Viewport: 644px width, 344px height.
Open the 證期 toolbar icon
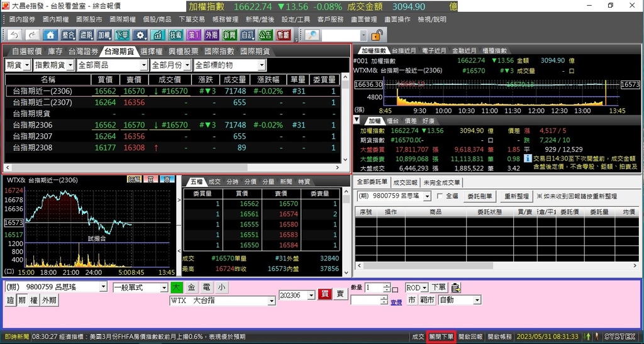click(87, 35)
